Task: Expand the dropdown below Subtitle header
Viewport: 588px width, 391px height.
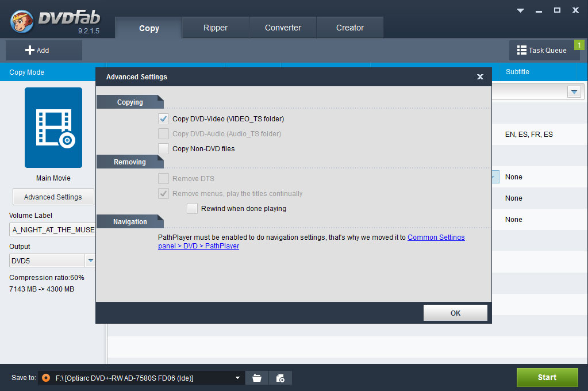Action: pyautogui.click(x=574, y=92)
